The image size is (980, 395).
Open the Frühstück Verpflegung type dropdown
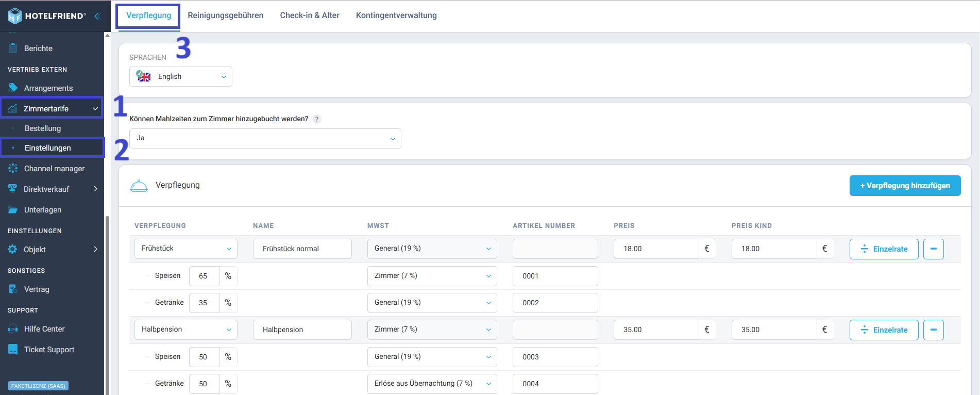(185, 249)
